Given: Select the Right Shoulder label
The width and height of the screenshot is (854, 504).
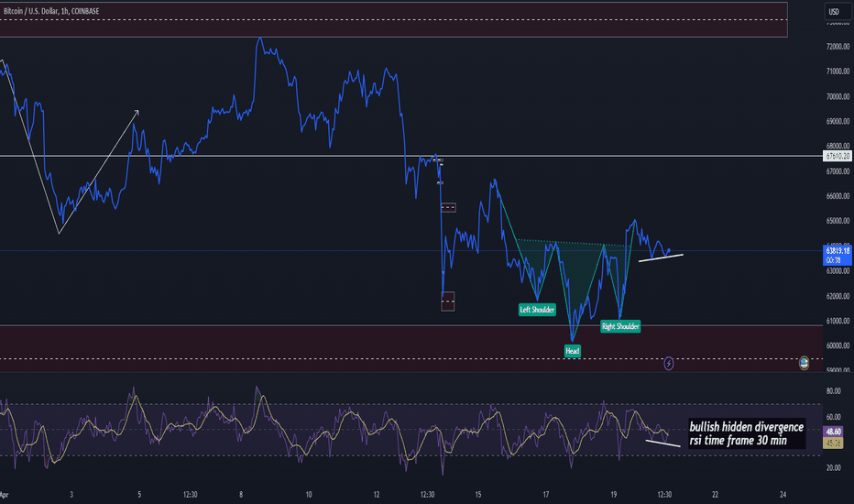Looking at the screenshot, I should 620,325.
